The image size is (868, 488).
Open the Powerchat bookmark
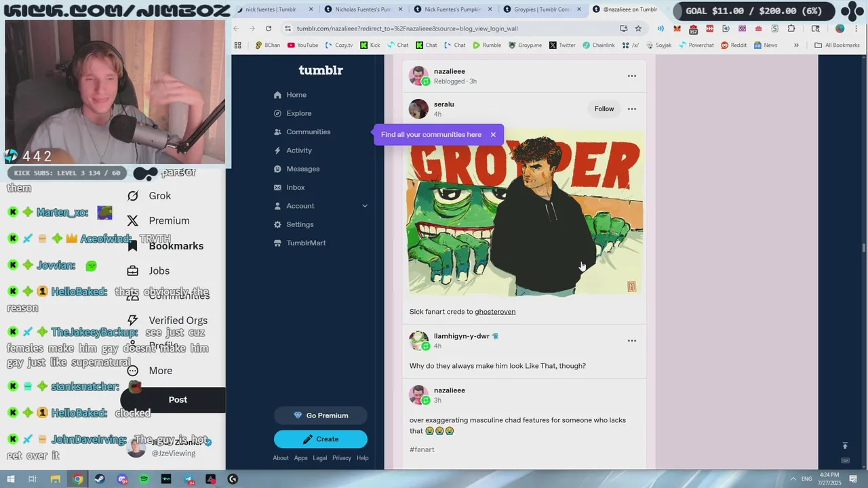pos(696,45)
